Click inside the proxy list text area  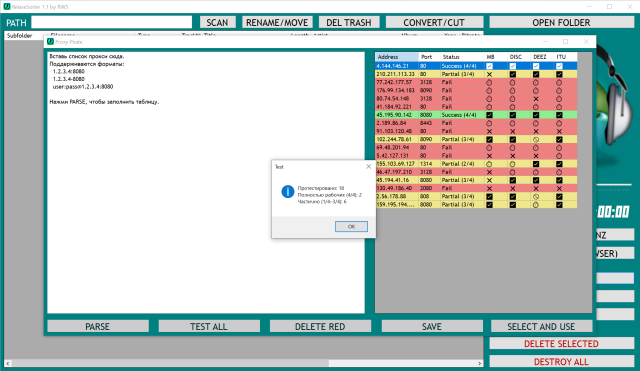click(206, 182)
